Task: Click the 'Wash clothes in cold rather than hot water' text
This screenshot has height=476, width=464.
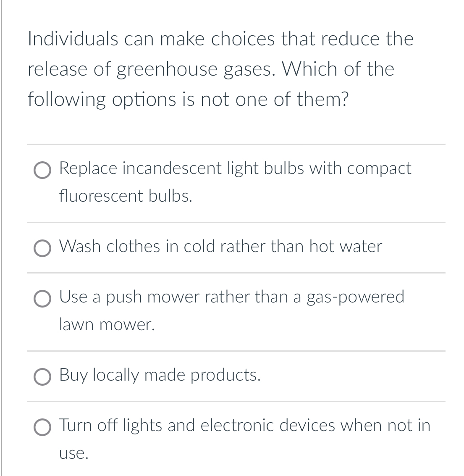Action: tap(220, 247)
